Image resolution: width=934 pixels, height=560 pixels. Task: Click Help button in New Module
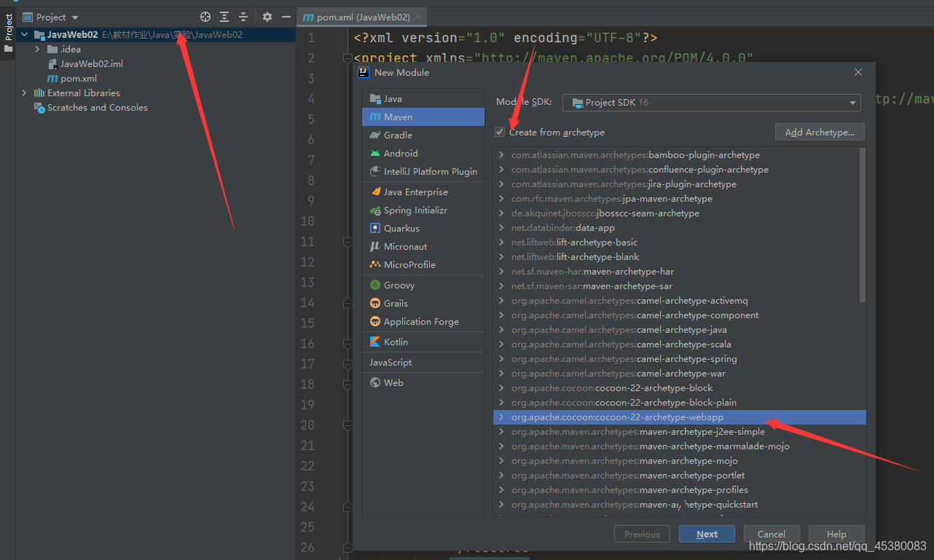tap(836, 535)
